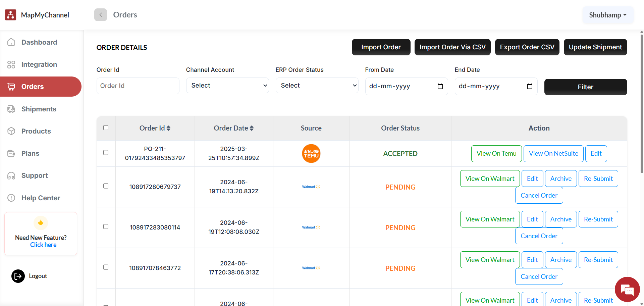This screenshot has height=306, width=644.
Task: Expand the Channel Account dropdown
Action: click(227, 86)
